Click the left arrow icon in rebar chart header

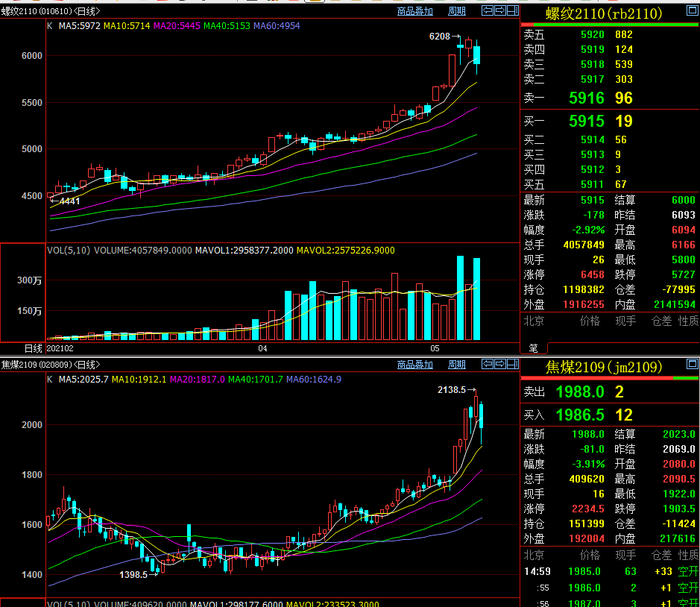coord(487,10)
